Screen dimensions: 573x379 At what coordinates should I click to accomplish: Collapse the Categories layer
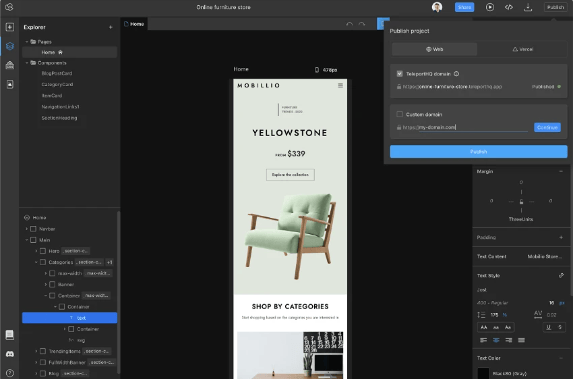point(36,262)
